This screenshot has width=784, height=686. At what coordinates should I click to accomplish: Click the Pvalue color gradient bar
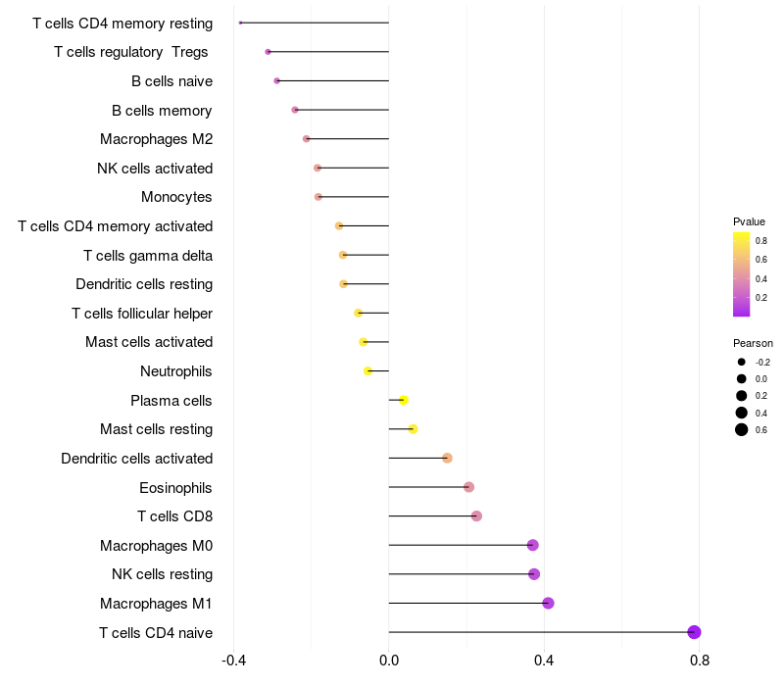pos(742,274)
